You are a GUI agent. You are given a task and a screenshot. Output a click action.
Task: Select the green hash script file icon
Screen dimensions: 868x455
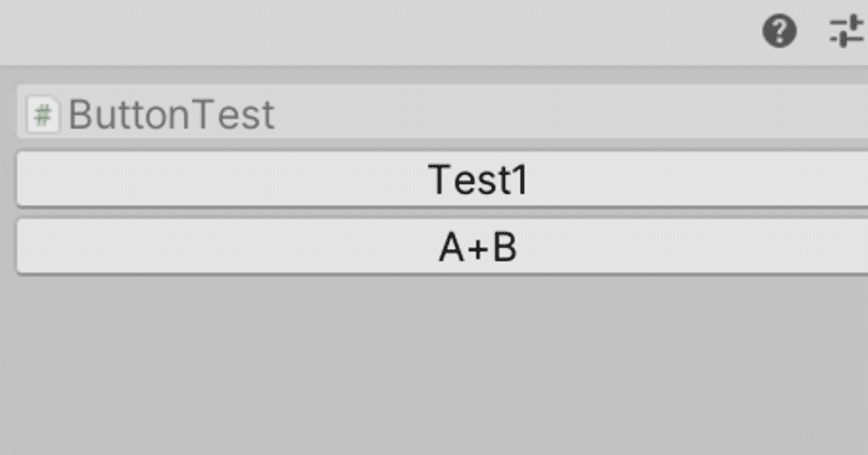tap(43, 114)
